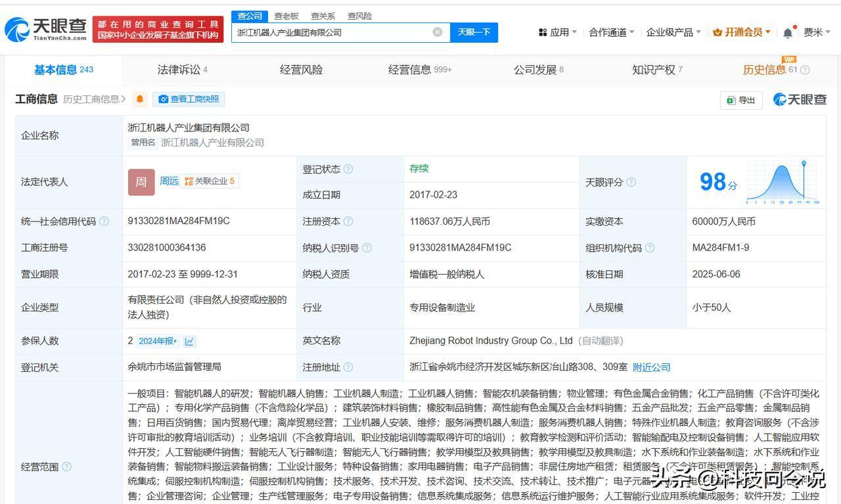The width and height of the screenshot is (841, 504).
Task: Click registered capital 118637.06万人民币
Action: [449, 221]
